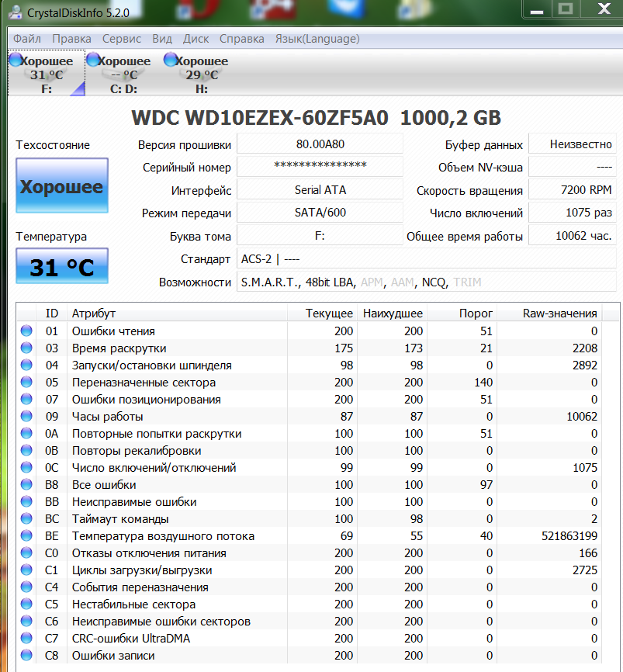
Task: Click status icon for Таймаут команды row
Action: point(26,518)
